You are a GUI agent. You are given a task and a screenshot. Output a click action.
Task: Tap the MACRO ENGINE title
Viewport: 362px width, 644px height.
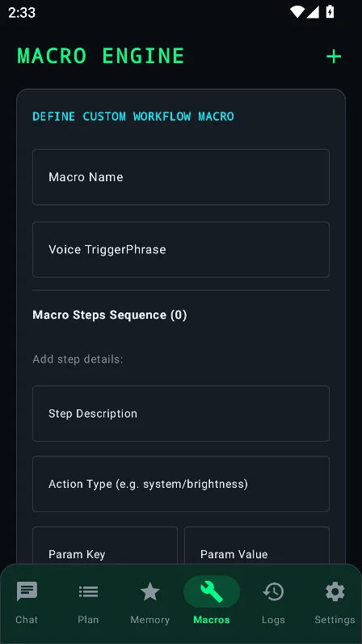(100, 56)
